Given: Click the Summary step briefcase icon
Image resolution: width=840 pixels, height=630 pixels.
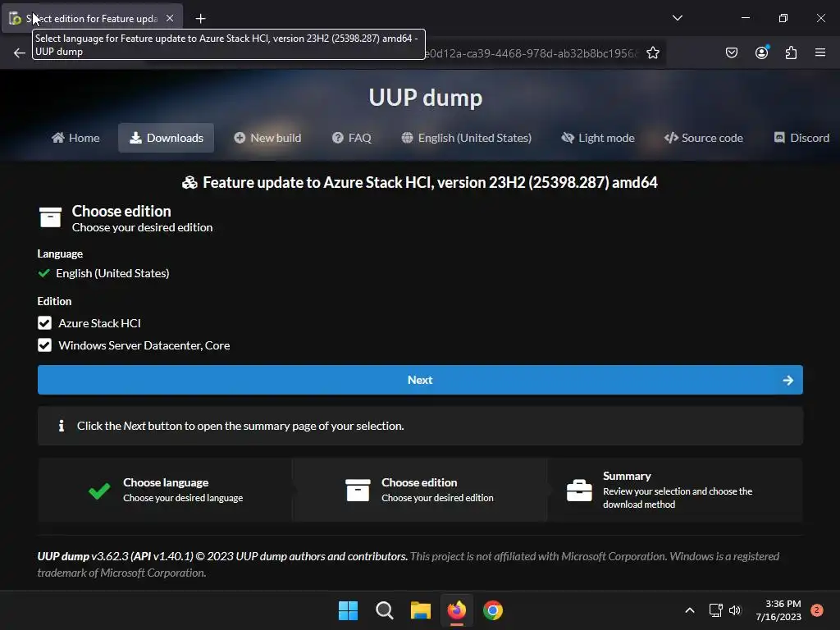Looking at the screenshot, I should tap(579, 491).
